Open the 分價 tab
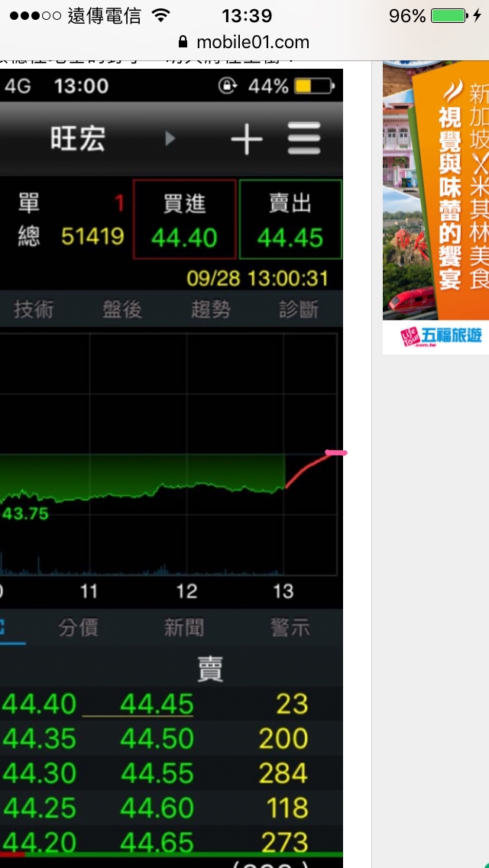 pyautogui.click(x=78, y=628)
